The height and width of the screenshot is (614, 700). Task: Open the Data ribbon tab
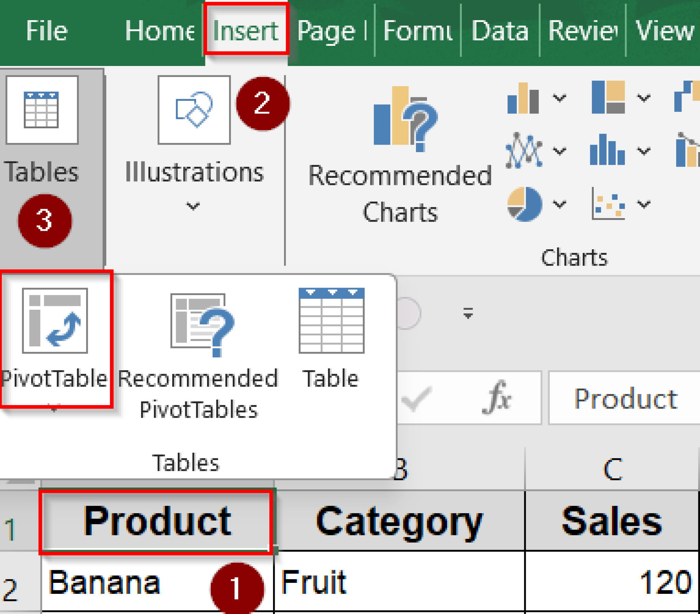pyautogui.click(x=500, y=30)
